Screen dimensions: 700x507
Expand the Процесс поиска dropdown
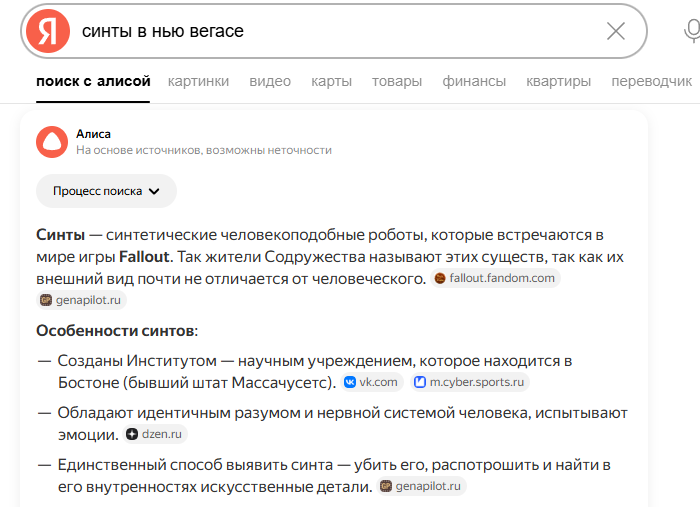[106, 191]
